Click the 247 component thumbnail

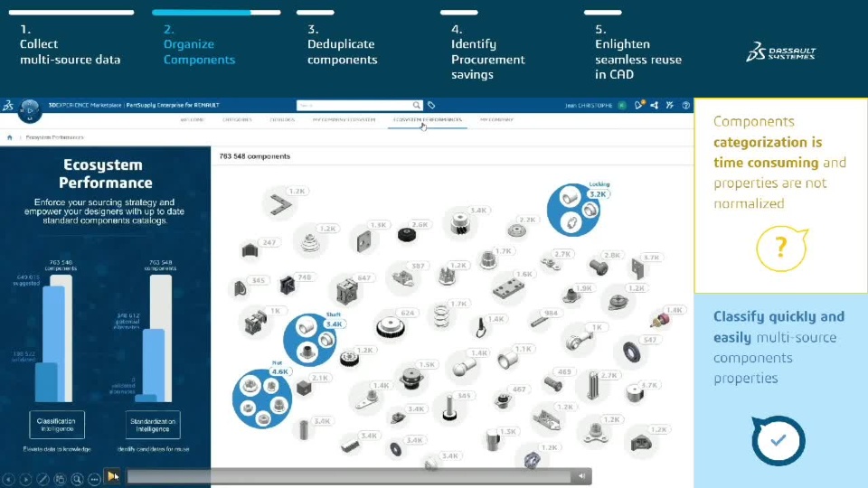250,250
